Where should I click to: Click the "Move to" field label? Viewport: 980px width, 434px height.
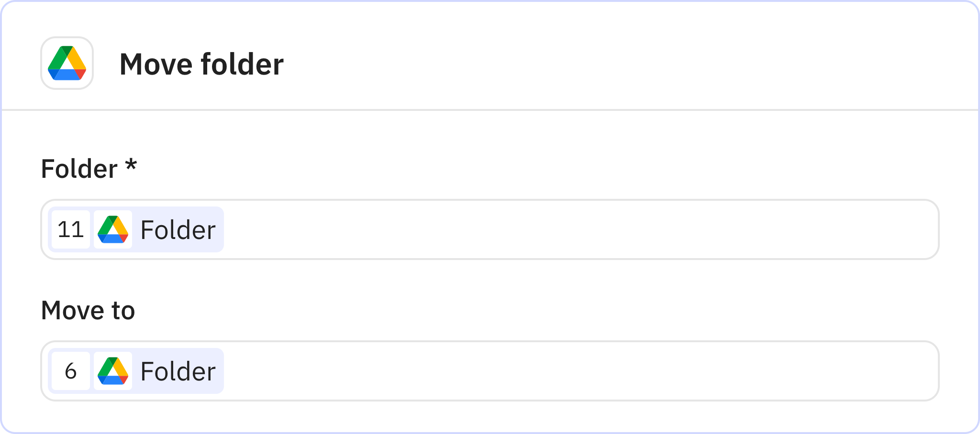[x=88, y=311]
